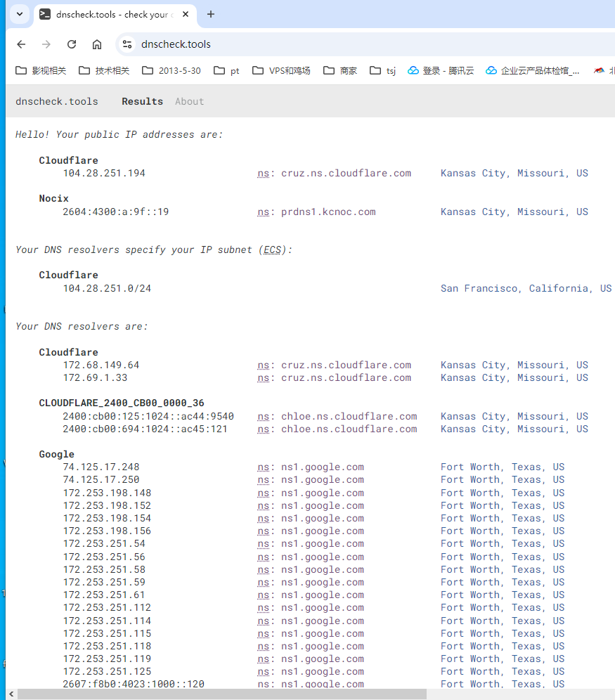Click IPv6 resolver 2400:cb00:694:1024::ac45:121
The width and height of the screenshot is (615, 700).
(145, 429)
